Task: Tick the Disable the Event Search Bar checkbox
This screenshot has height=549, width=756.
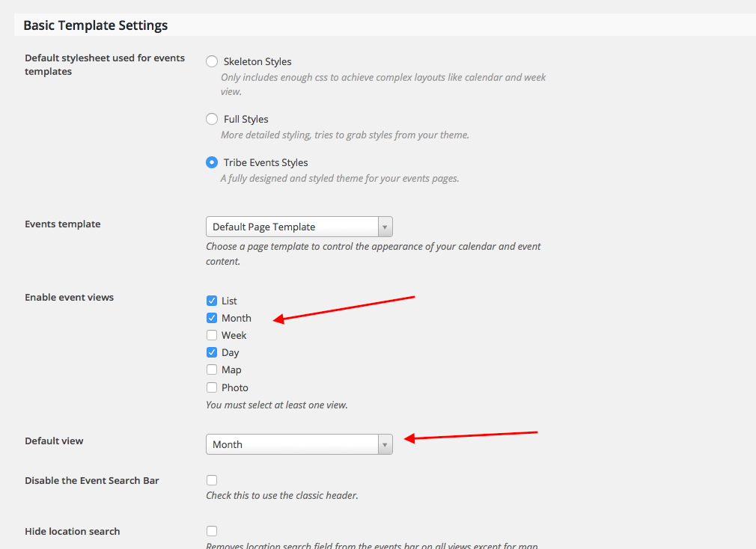Action: click(x=212, y=480)
